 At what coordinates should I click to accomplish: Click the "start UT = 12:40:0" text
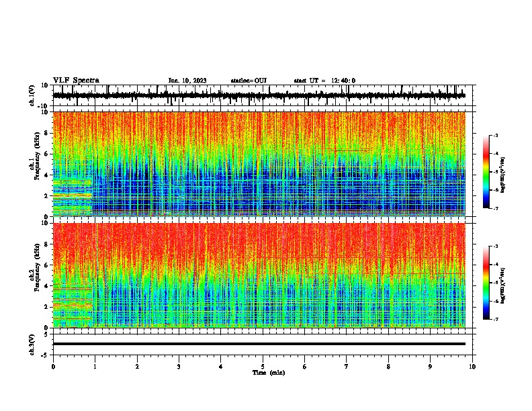(x=324, y=81)
